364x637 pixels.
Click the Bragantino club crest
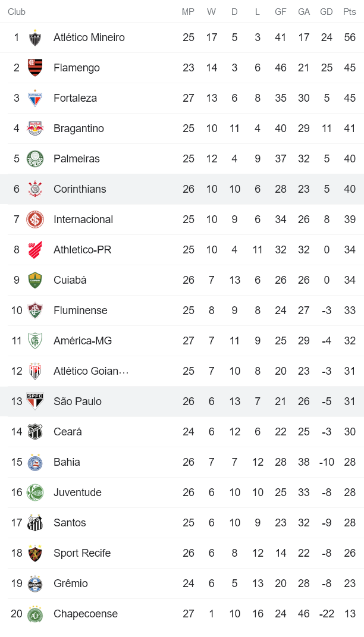click(35, 128)
